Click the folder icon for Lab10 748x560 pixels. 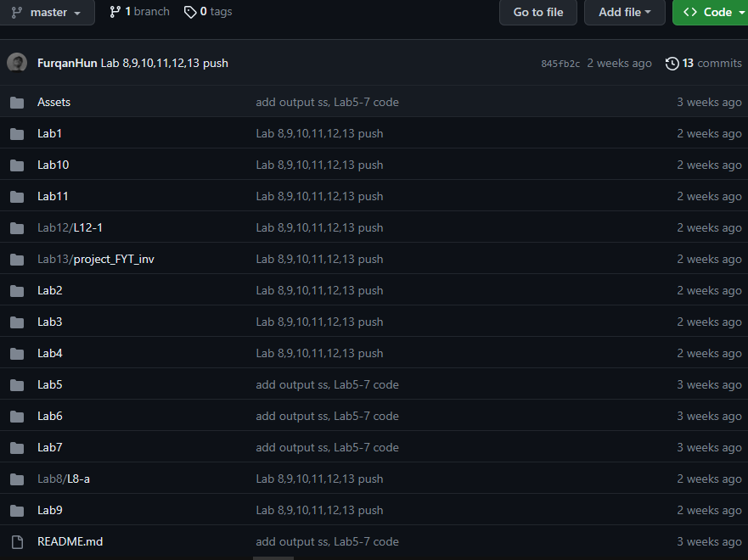[17, 165]
